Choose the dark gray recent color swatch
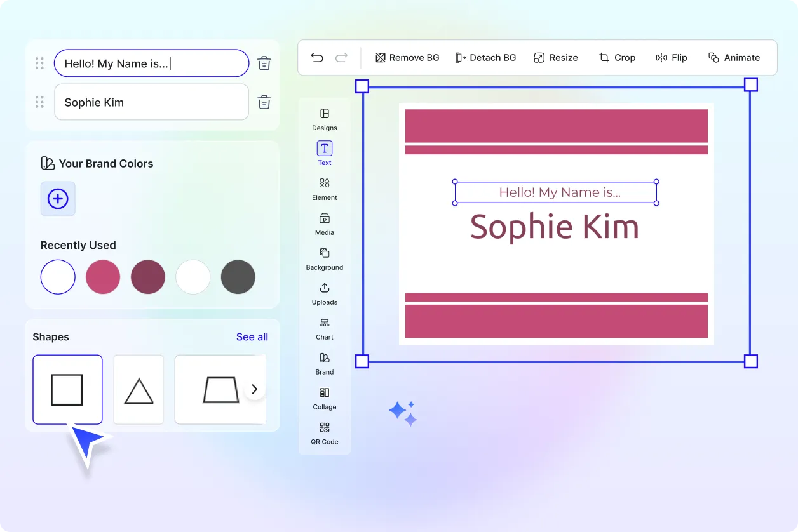798x532 pixels. pos(238,277)
